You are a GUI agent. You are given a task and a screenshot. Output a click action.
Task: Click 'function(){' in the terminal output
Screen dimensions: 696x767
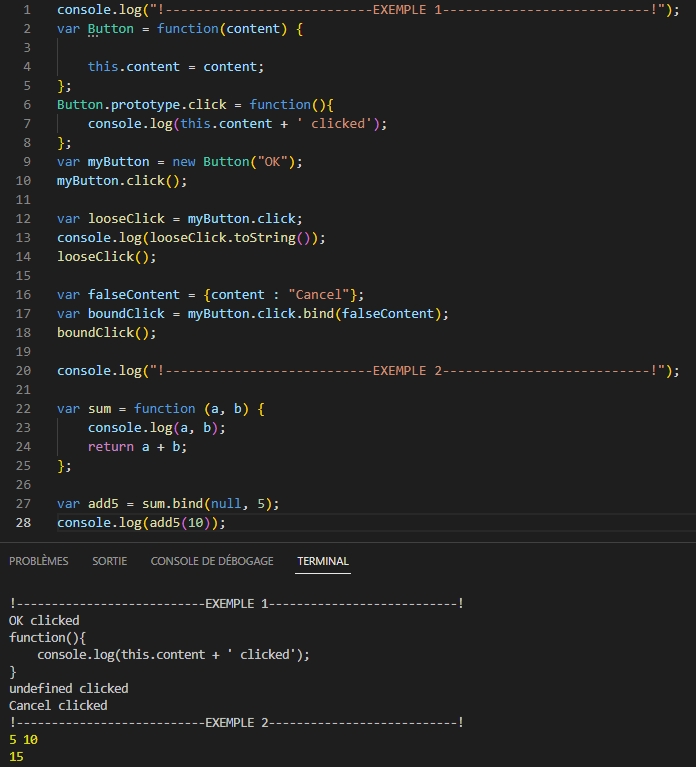click(47, 638)
